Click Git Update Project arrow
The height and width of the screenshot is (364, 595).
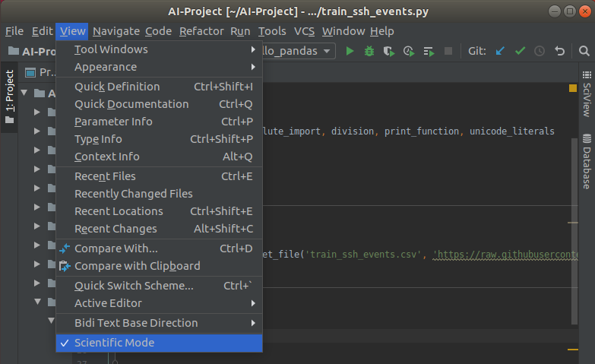500,51
